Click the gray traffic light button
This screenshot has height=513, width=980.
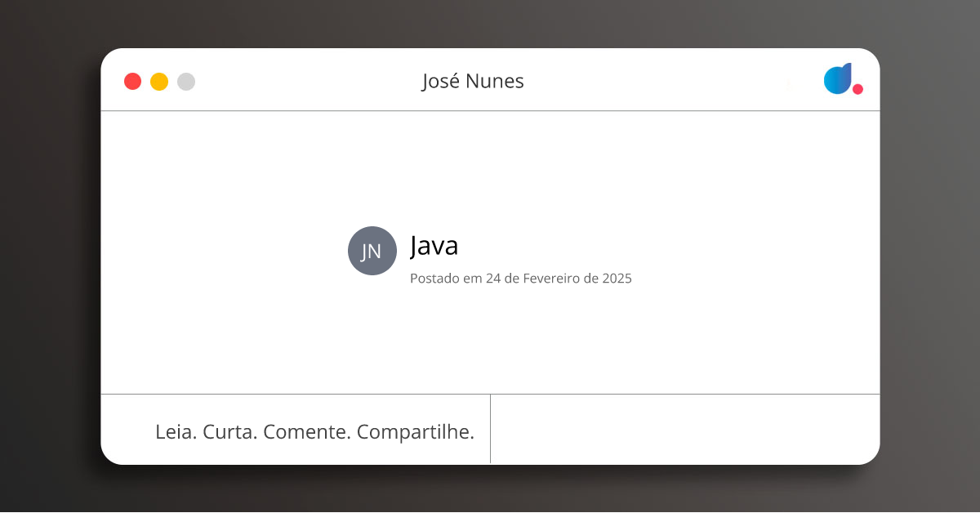tap(186, 81)
